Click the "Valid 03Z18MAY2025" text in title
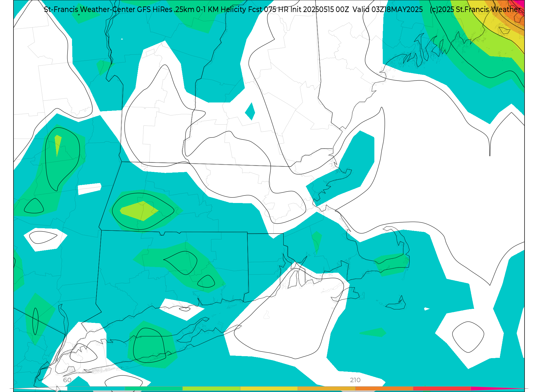The height and width of the screenshot is (392, 538). tap(388, 10)
